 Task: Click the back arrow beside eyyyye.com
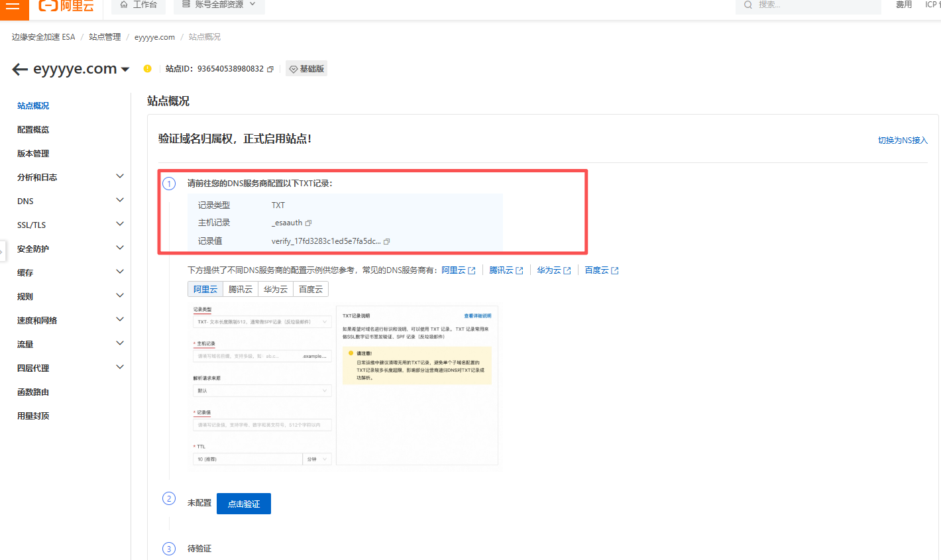pos(20,69)
